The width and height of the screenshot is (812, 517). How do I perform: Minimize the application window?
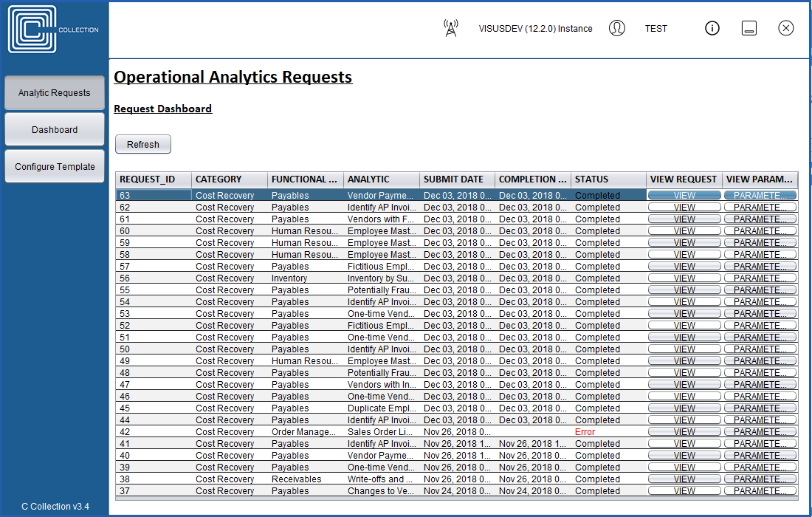[x=749, y=29]
